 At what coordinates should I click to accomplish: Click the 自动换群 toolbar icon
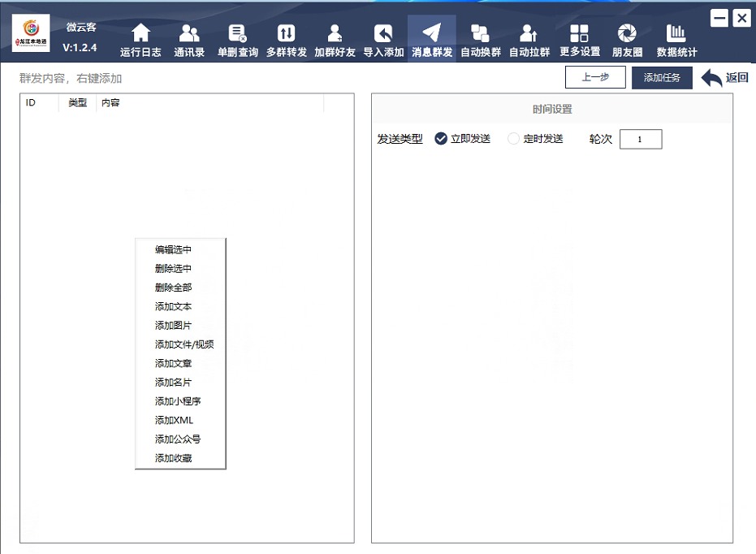tap(480, 33)
